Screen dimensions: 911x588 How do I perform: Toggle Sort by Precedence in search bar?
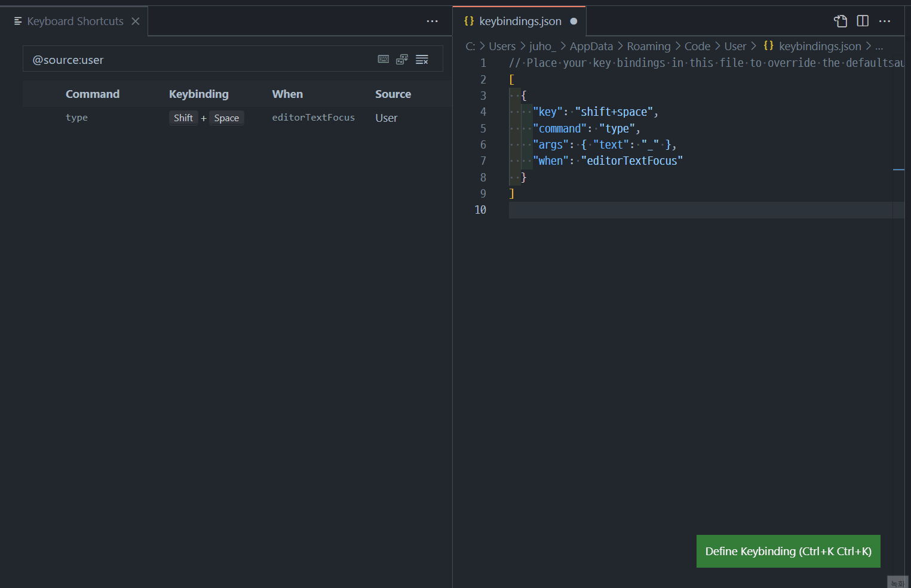[402, 59]
